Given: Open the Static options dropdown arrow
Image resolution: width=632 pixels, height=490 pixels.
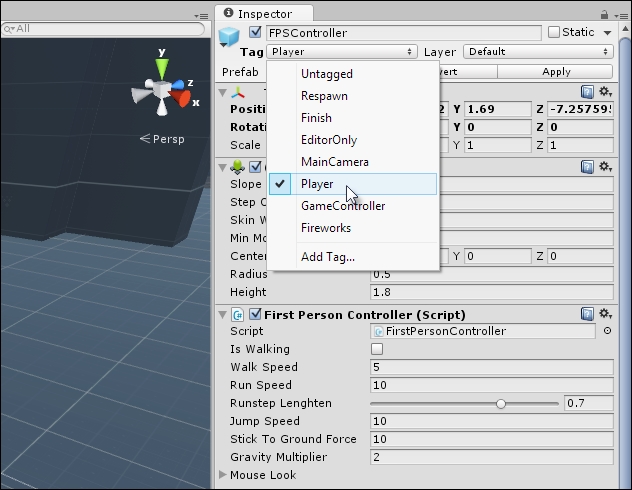Looking at the screenshot, I should [607, 32].
